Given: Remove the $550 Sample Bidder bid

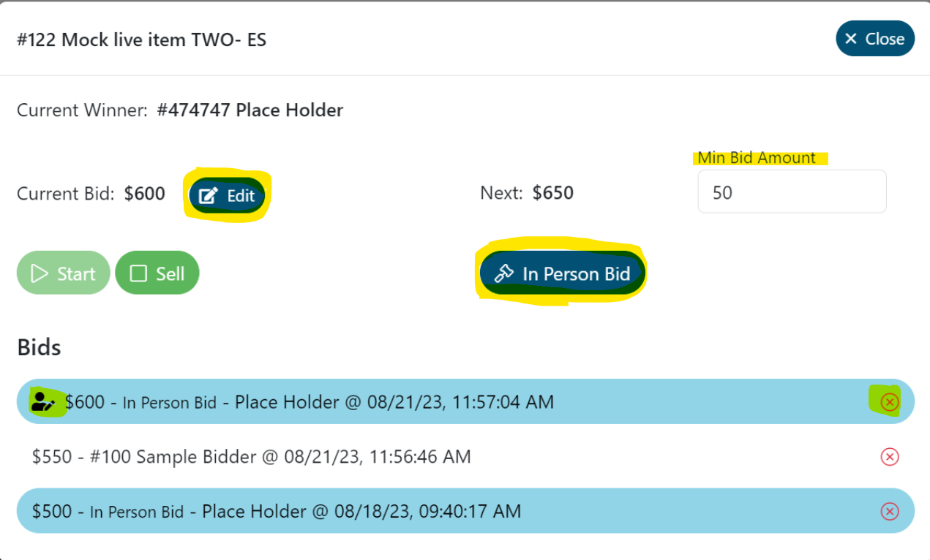Looking at the screenshot, I should 889,457.
